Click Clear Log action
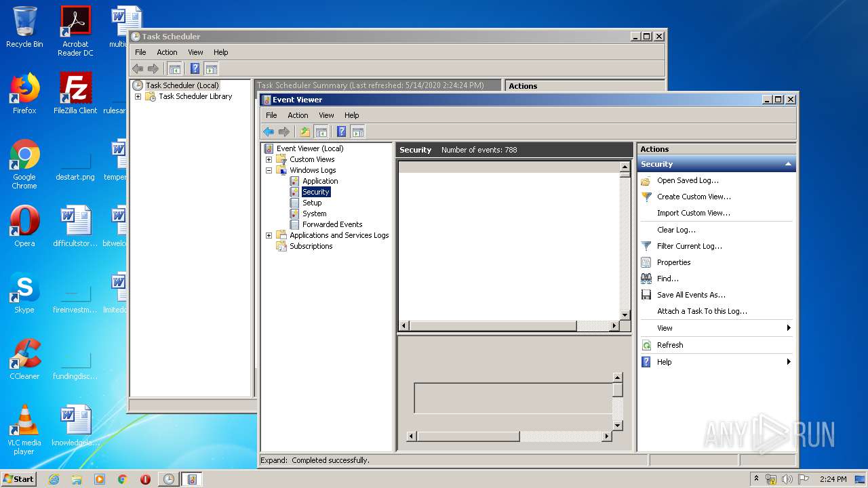The image size is (868, 488). 676,230
